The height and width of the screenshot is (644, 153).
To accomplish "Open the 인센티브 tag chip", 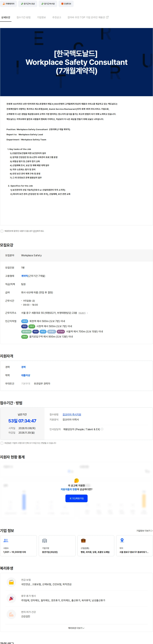I will [66, 4].
